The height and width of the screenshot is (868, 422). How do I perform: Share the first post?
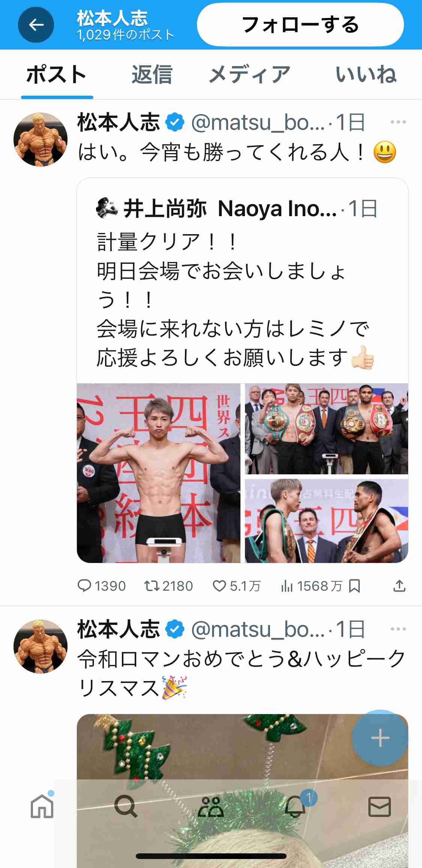[x=399, y=586]
